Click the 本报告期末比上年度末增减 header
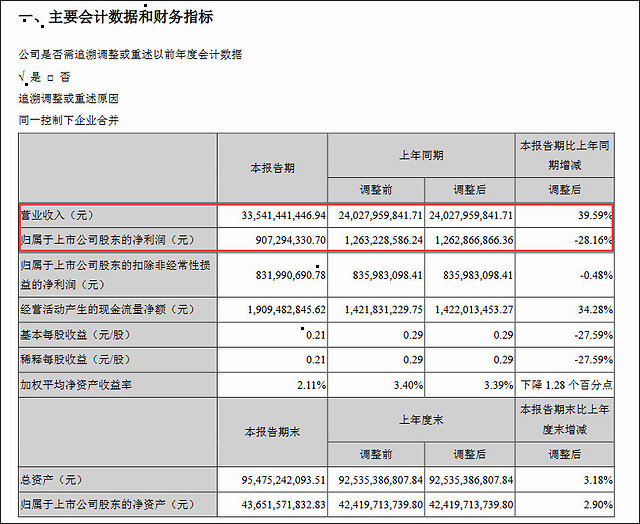This screenshot has width=640, height=524. click(x=564, y=420)
